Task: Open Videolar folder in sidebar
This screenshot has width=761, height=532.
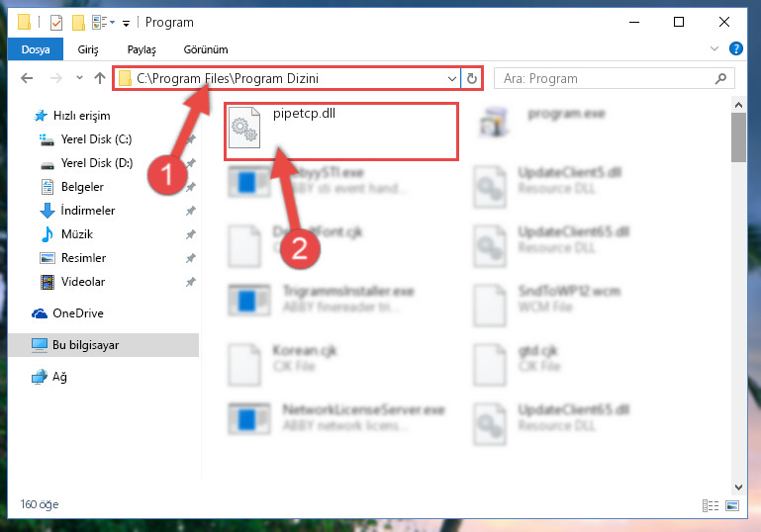Action: point(82,282)
